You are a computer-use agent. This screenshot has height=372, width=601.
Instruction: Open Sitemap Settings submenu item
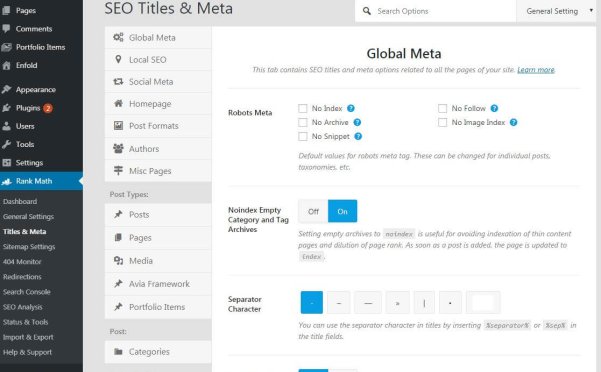(29, 246)
